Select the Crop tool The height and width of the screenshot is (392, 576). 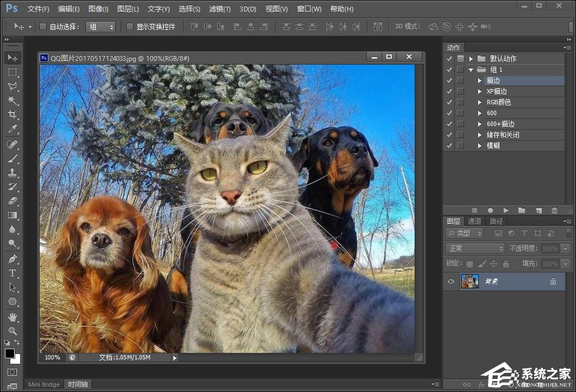(x=12, y=115)
